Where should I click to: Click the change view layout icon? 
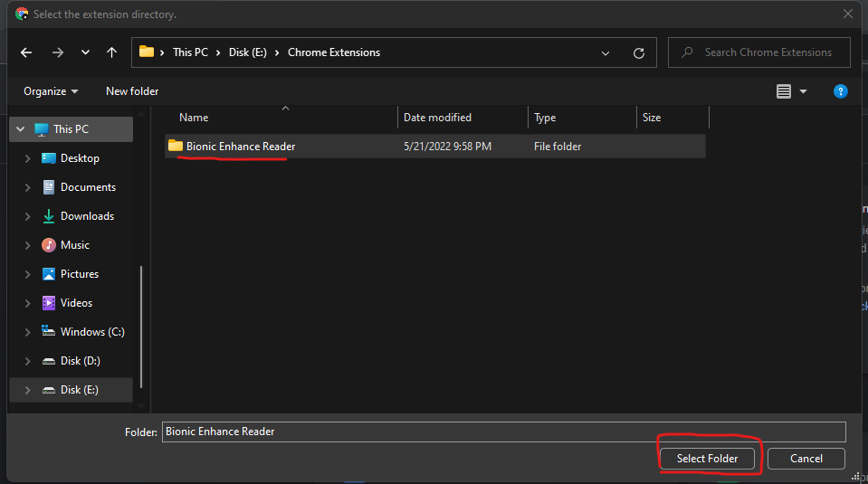point(784,91)
